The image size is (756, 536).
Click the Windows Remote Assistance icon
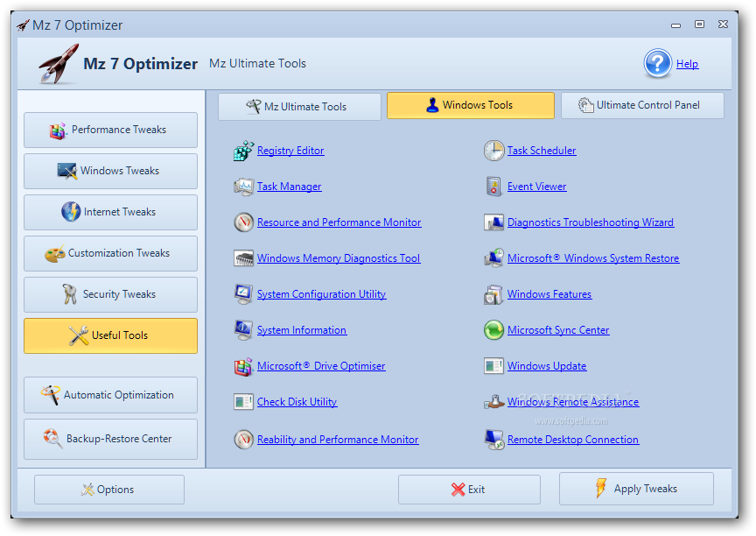493,401
